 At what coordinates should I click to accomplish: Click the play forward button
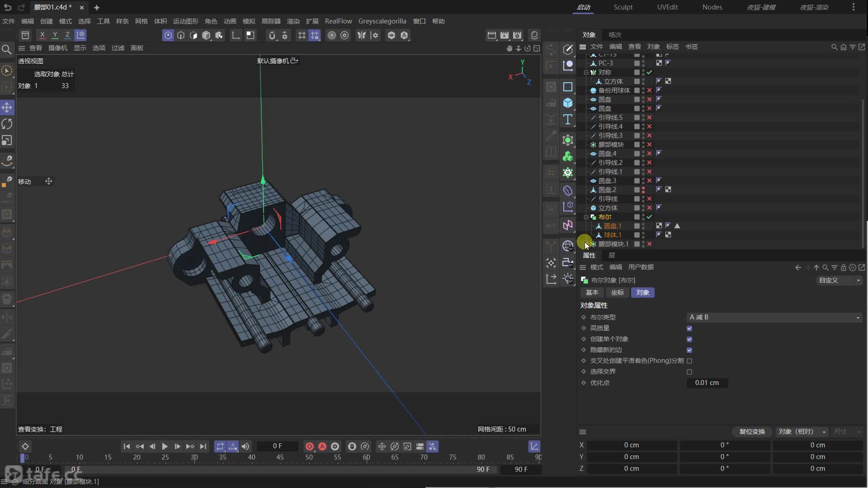coord(165,446)
